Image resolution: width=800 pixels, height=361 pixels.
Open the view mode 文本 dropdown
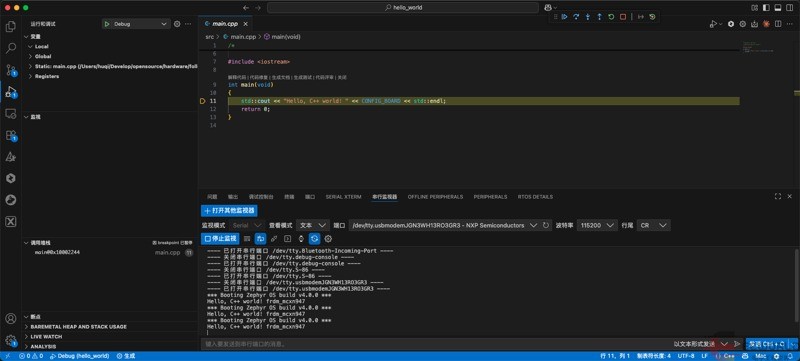pyautogui.click(x=313, y=225)
